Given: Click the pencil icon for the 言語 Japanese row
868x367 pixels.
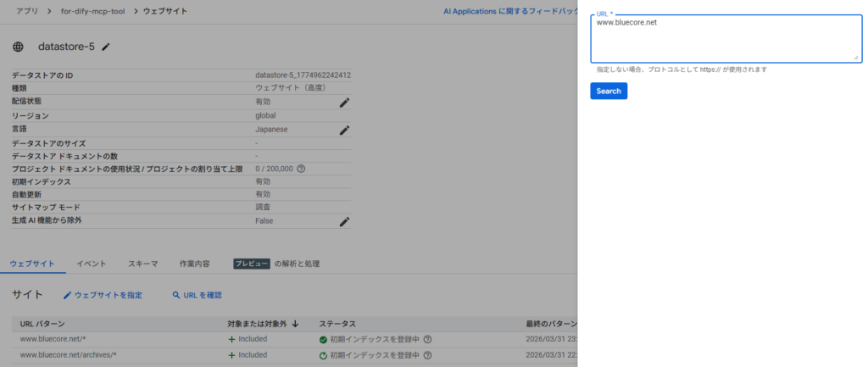Looking at the screenshot, I should click(344, 130).
